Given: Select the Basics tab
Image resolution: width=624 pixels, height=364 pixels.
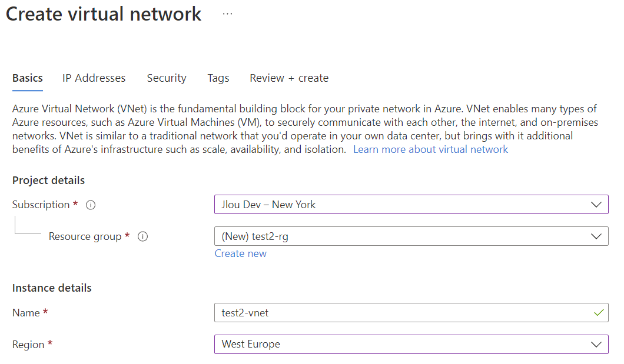Looking at the screenshot, I should coord(28,78).
